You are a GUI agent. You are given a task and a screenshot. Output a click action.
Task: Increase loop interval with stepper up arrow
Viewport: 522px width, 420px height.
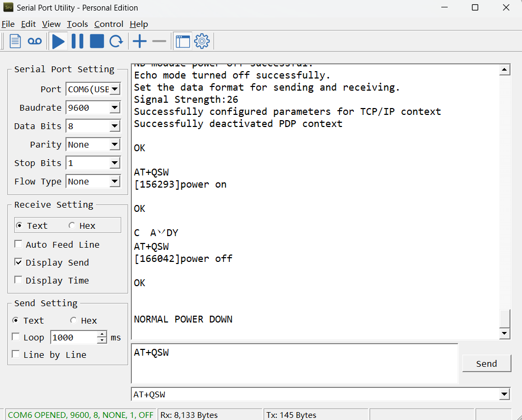point(102,334)
